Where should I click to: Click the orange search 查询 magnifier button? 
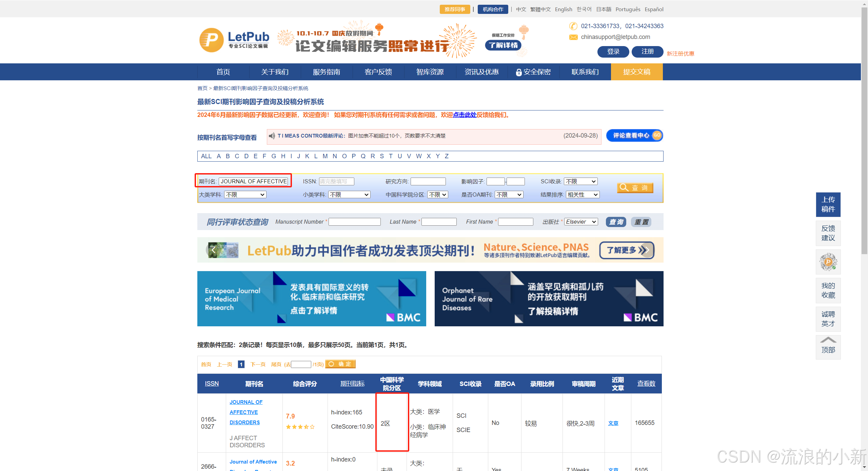[635, 188]
